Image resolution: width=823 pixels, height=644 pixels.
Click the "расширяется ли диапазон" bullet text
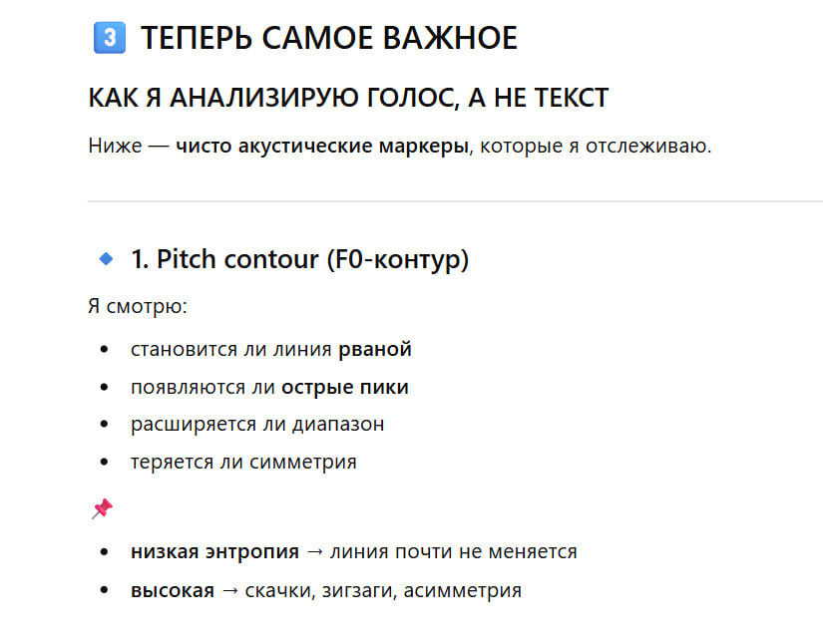tap(257, 425)
